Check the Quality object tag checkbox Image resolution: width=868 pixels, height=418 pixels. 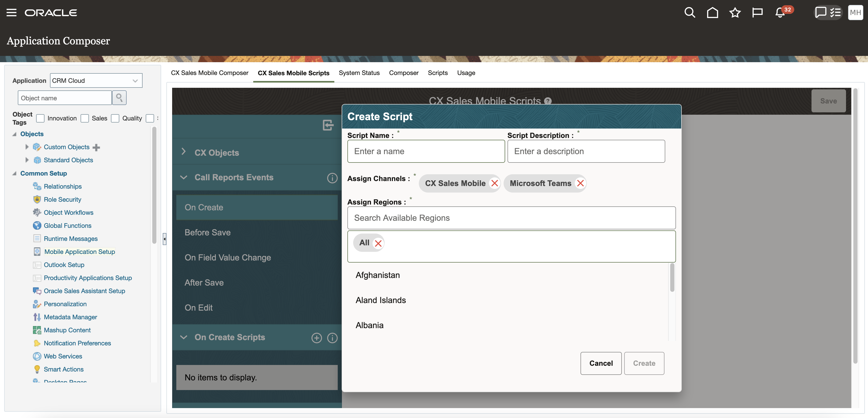coord(115,118)
